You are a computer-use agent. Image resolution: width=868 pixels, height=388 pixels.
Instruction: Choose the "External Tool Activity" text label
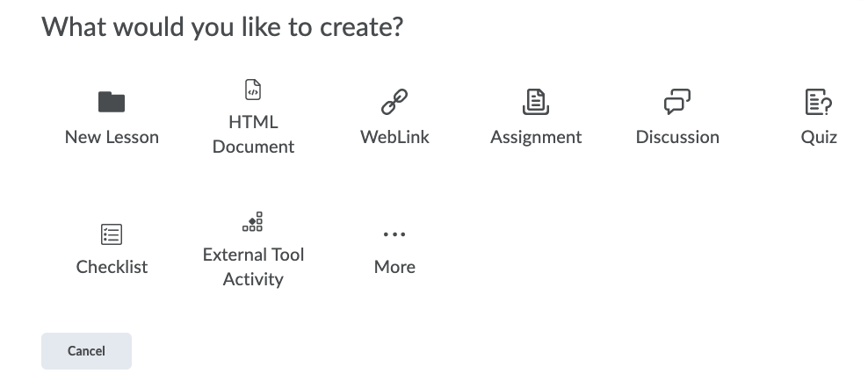click(x=253, y=267)
